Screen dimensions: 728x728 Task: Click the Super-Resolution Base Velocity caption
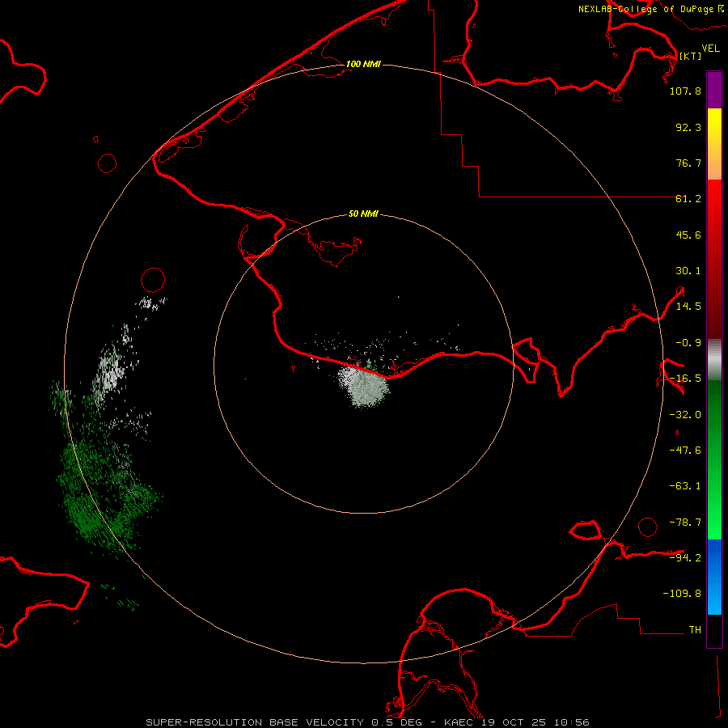[x=367, y=722]
